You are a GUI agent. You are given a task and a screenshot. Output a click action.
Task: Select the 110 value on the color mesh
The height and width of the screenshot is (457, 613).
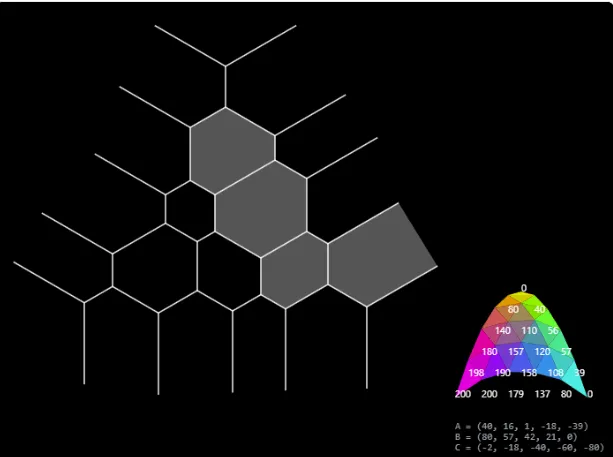tap(529, 331)
